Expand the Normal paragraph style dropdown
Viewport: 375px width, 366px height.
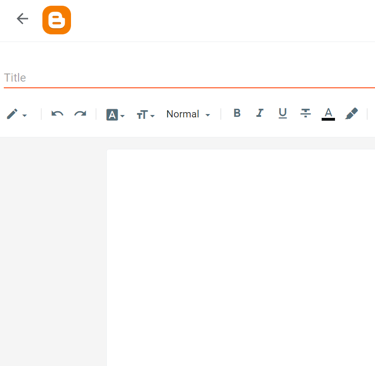188,114
